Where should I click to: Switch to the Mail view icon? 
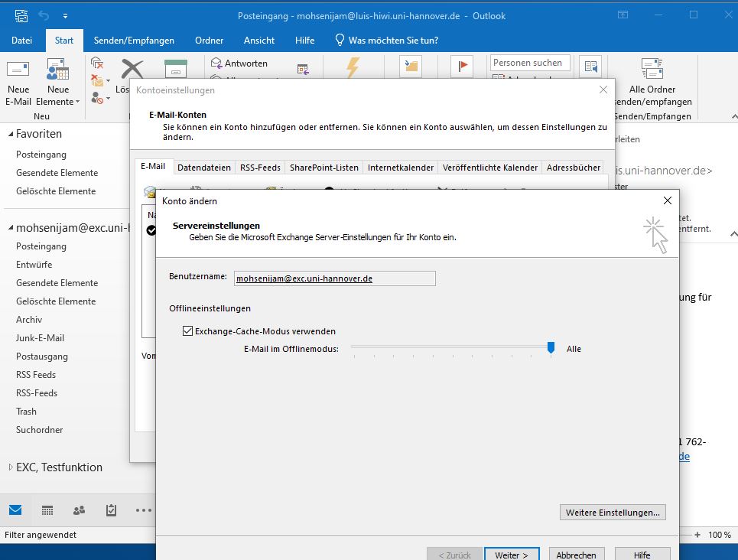click(x=15, y=510)
